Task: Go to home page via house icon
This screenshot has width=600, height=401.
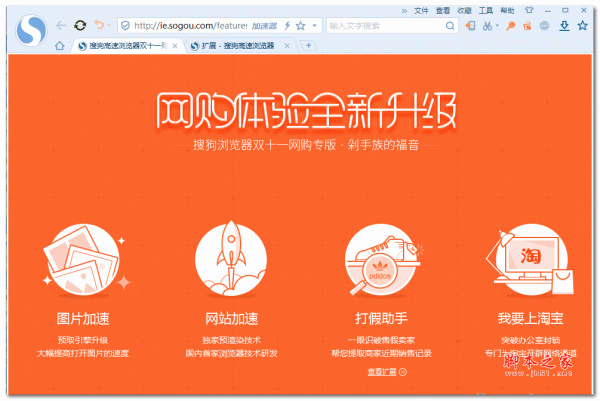Action: tap(60, 46)
